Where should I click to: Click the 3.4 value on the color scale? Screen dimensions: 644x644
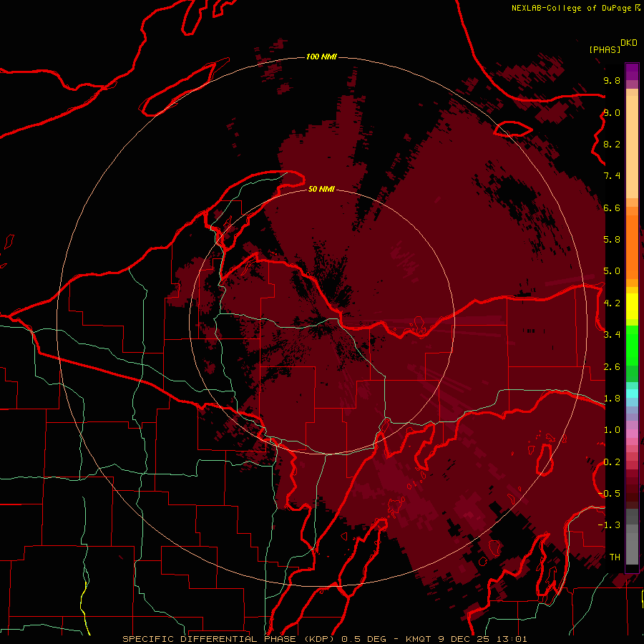(x=612, y=334)
